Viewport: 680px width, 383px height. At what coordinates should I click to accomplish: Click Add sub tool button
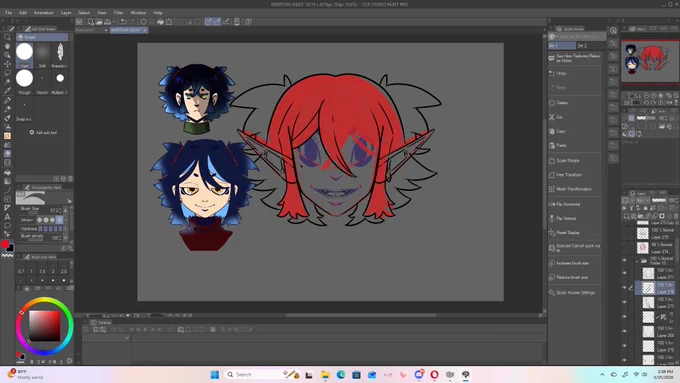[43, 133]
